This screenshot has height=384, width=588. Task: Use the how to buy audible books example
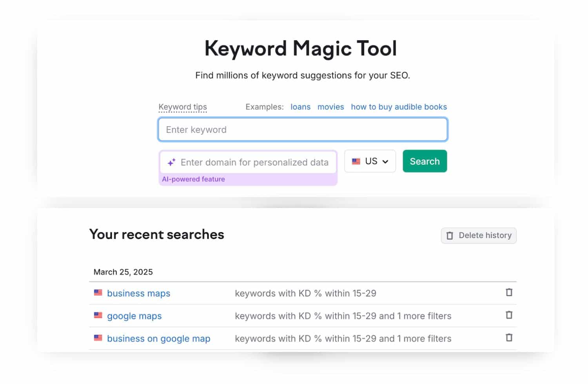[x=399, y=107]
